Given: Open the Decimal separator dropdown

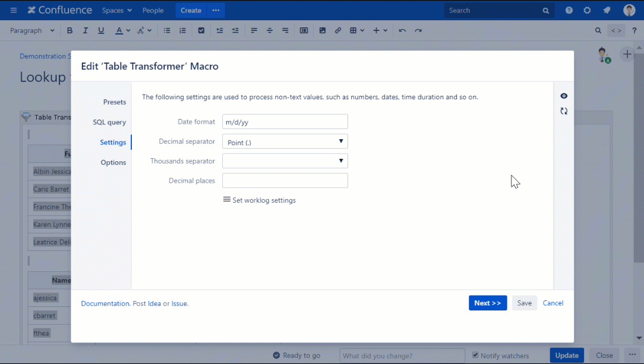Looking at the screenshot, I should click(285, 142).
